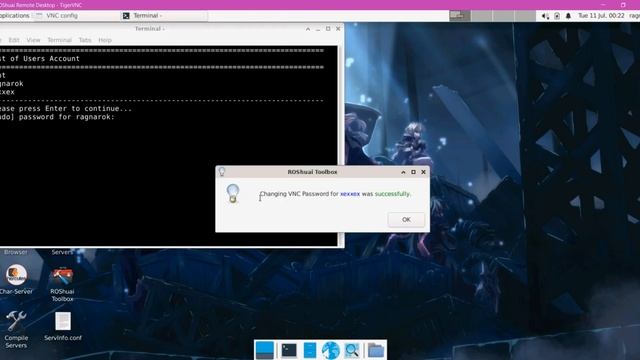640x360 pixels.
Task: Open file manager from bottom dock
Action: coord(310,350)
